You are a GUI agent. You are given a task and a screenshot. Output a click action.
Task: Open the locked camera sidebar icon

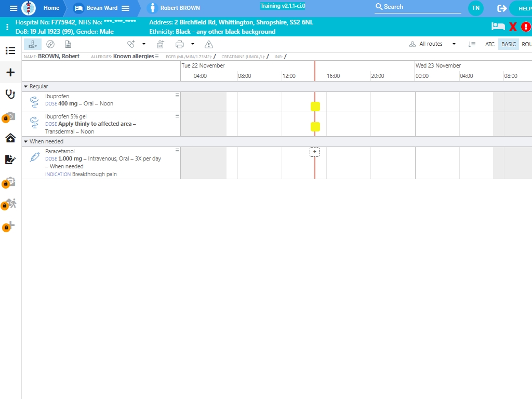[x=9, y=117]
